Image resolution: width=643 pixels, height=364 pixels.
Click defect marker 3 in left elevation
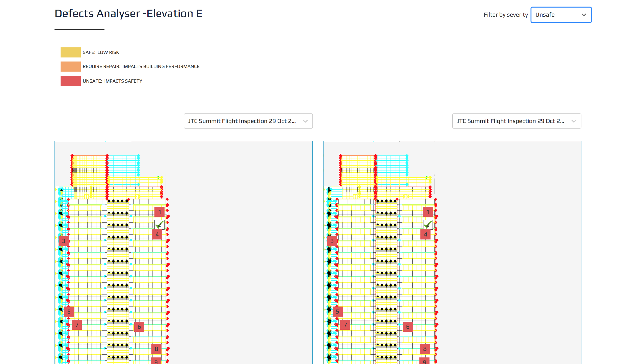pyautogui.click(x=64, y=241)
